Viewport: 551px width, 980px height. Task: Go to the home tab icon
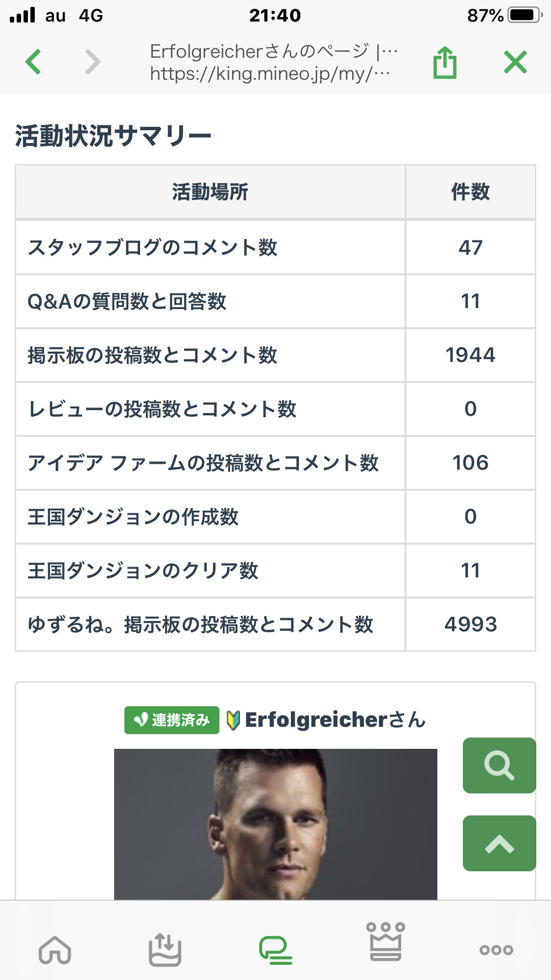coord(55,950)
